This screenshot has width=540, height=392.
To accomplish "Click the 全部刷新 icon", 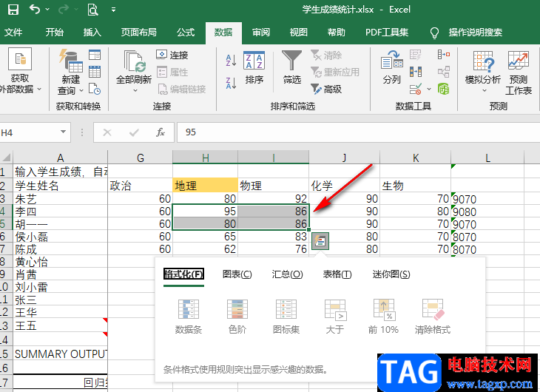I will pos(134,61).
